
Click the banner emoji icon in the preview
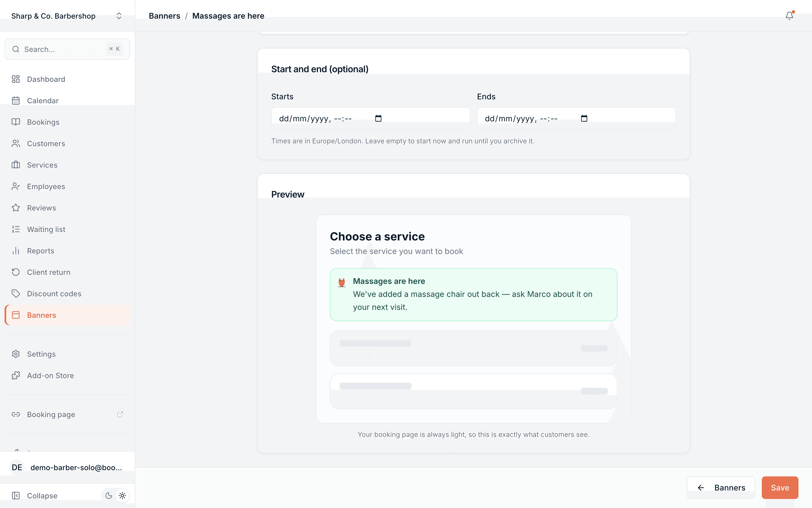point(342,282)
